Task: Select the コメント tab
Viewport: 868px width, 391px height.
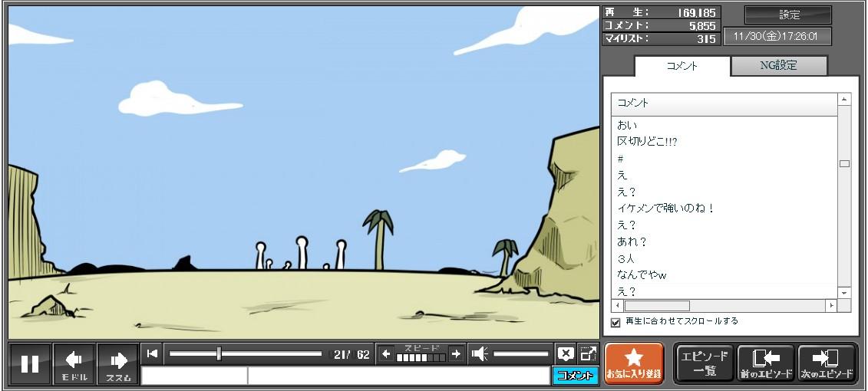Action: point(682,66)
